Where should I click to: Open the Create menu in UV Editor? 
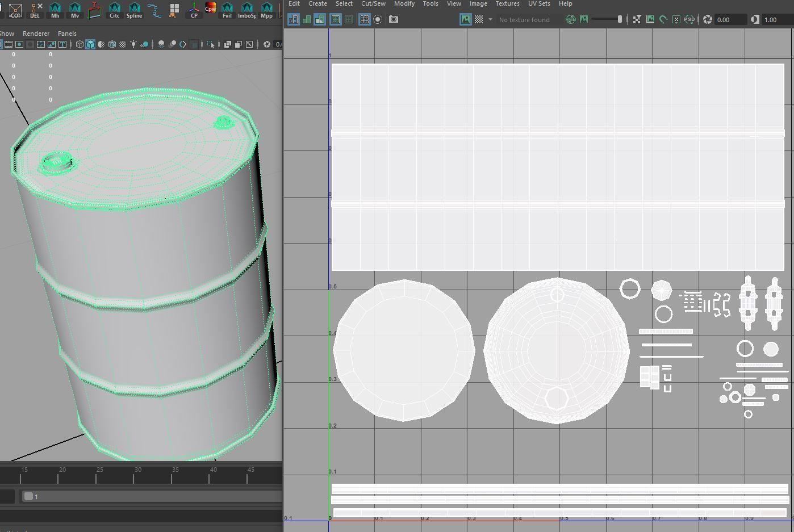click(317, 4)
